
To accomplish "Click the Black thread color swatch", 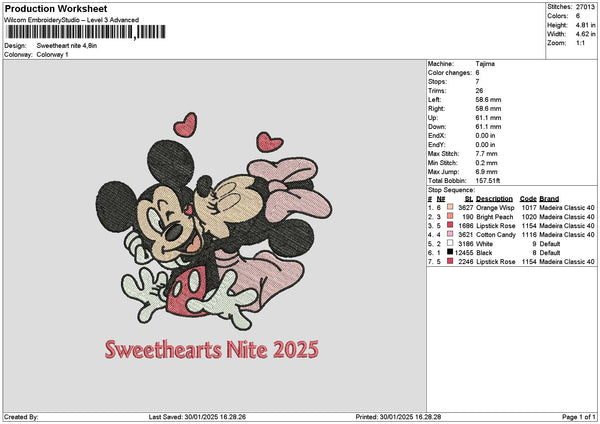I will (x=450, y=252).
